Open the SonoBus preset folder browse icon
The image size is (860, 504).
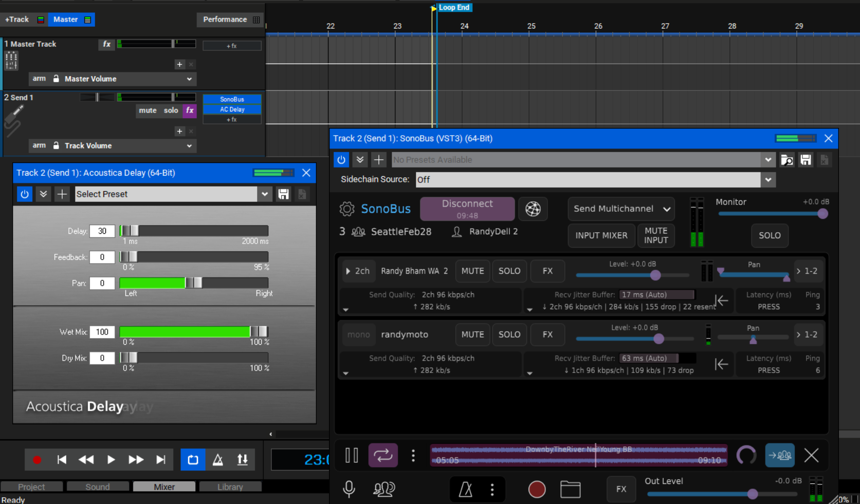pos(786,160)
